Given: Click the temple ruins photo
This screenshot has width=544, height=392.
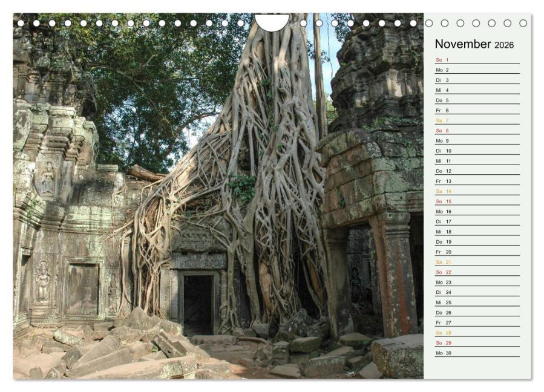Looking at the screenshot, I should click(x=218, y=196).
